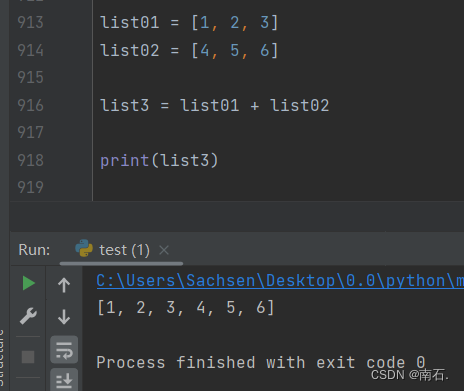Click the list3 = list01 + list02 line

[215, 105]
